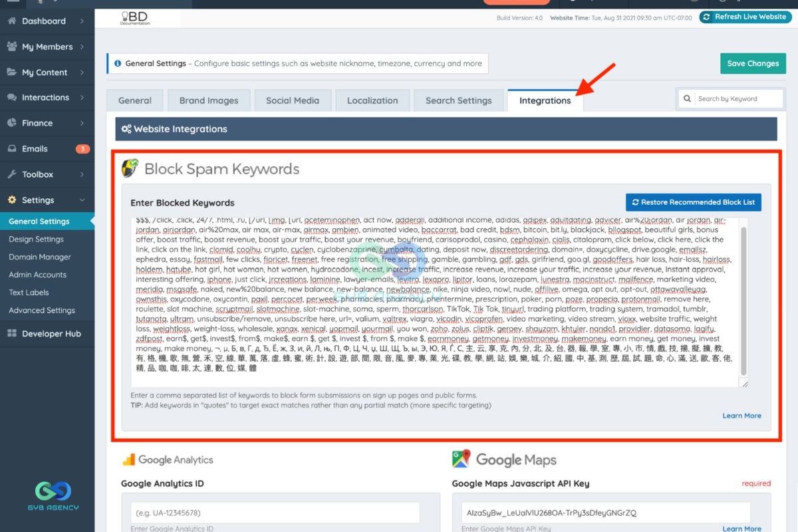
Task: Select the Integrations tab
Action: (x=545, y=100)
